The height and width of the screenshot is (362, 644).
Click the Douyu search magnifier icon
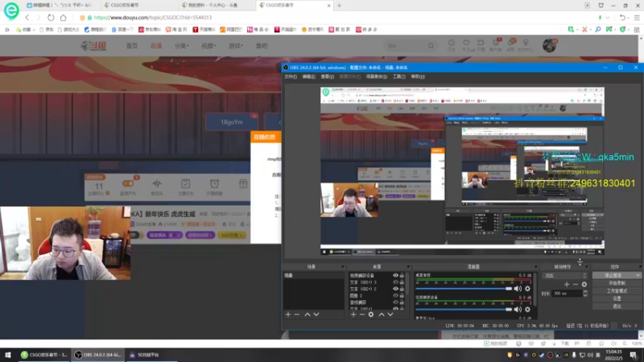pos(431,46)
